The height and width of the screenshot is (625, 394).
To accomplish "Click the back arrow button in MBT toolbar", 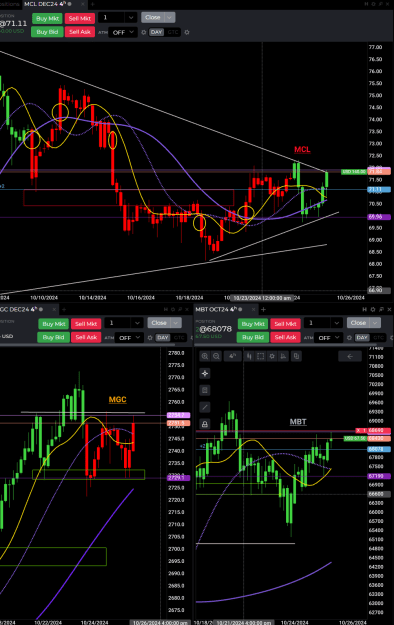I will tap(350, 356).
